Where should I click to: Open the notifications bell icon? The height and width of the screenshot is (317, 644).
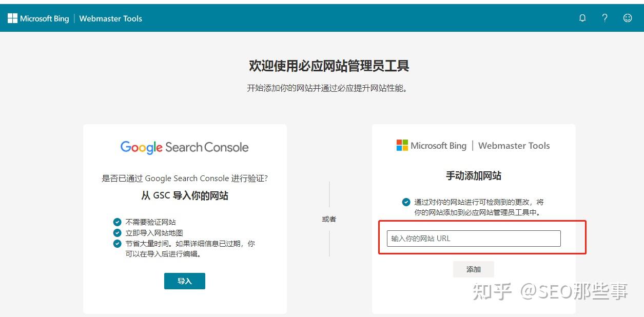tap(582, 18)
